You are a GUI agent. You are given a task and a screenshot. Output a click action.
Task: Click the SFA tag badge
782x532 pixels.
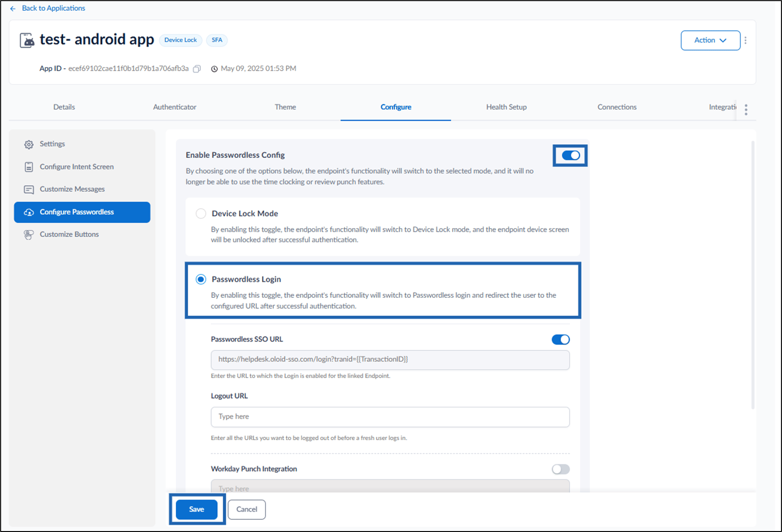tap(217, 40)
